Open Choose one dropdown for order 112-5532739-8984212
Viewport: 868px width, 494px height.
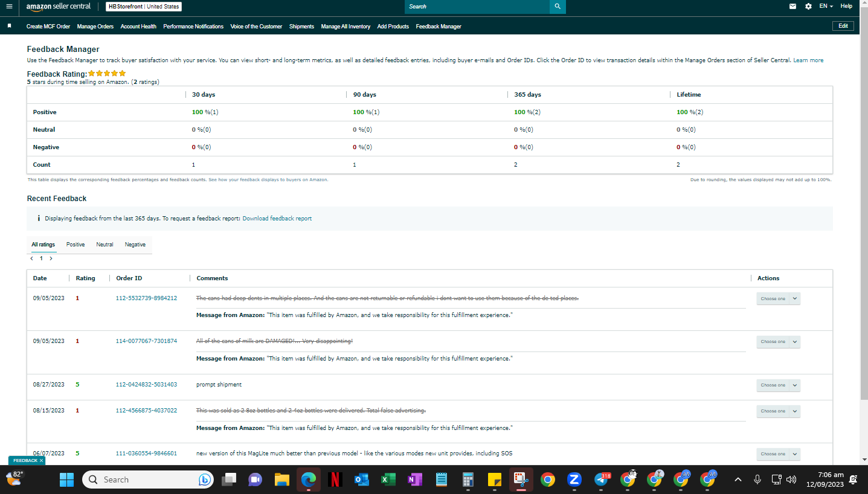778,298
